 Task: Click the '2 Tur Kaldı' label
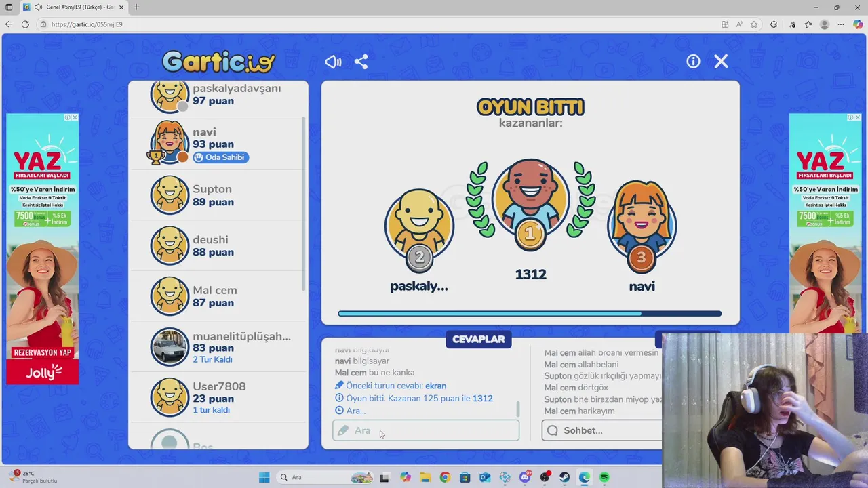tap(213, 360)
